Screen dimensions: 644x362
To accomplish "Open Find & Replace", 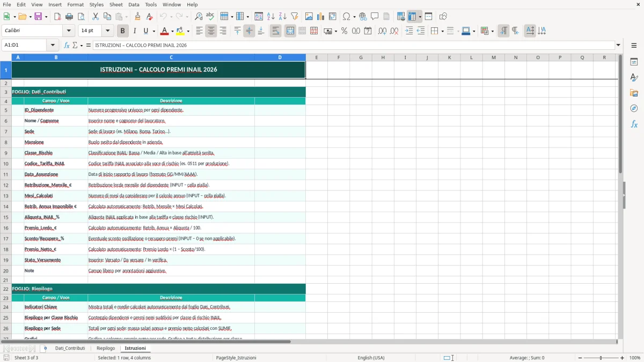I will pyautogui.click(x=198, y=17).
